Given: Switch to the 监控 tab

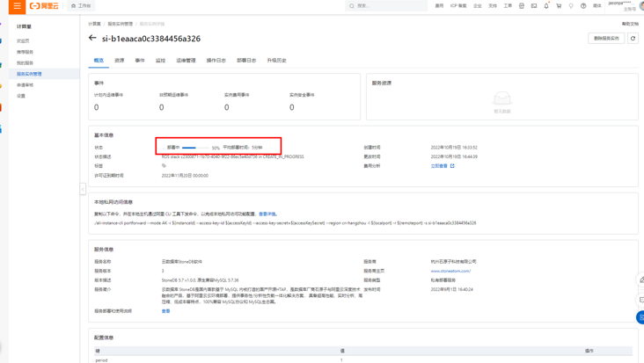Looking at the screenshot, I should [x=161, y=61].
